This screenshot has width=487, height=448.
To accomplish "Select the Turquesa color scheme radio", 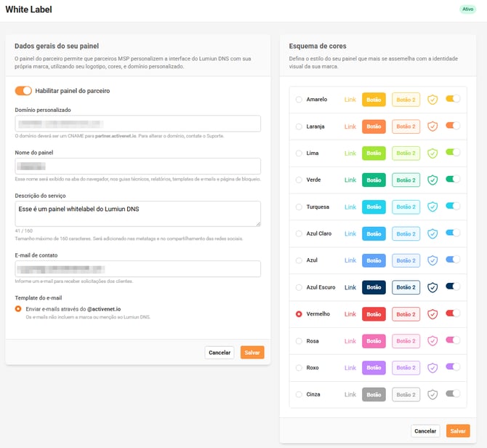I will (x=299, y=207).
